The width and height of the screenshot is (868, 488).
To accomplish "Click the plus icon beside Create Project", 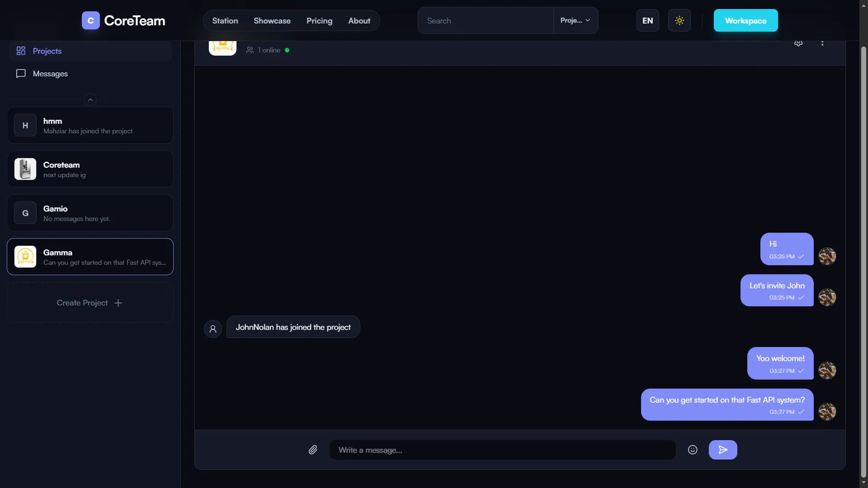I will pos(118,303).
